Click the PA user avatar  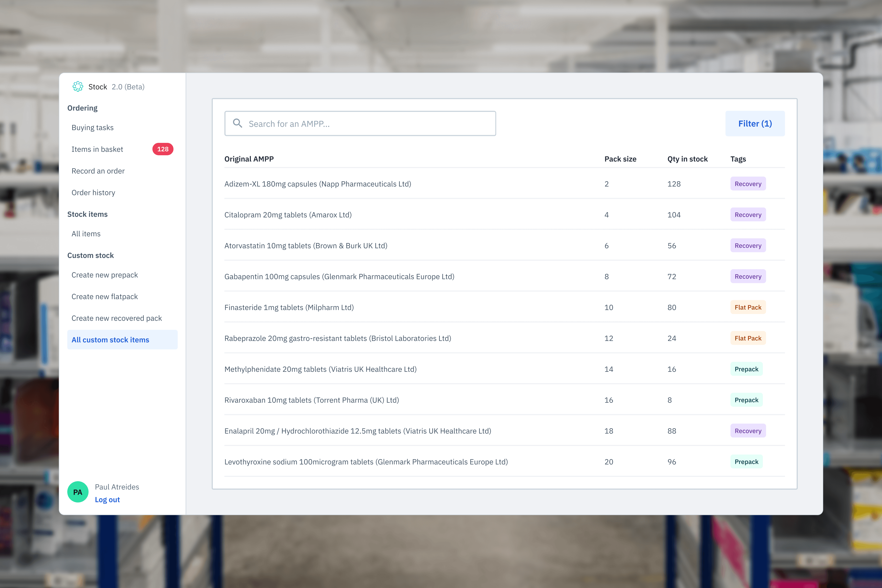tap(78, 492)
